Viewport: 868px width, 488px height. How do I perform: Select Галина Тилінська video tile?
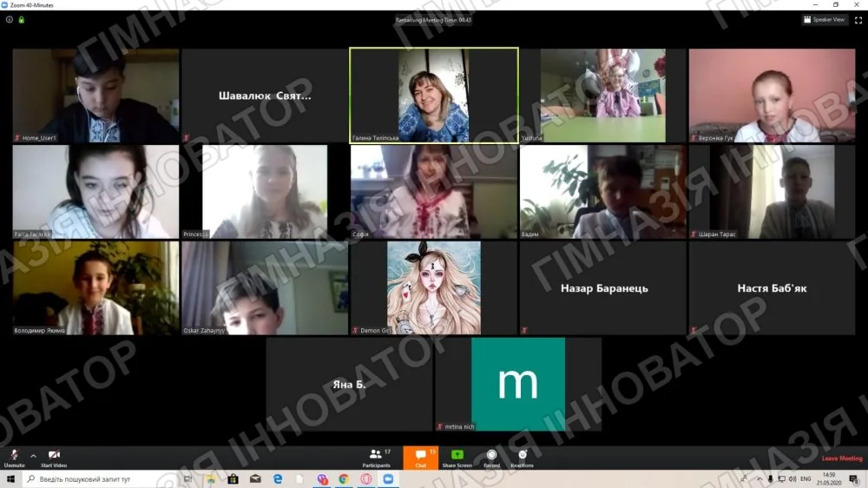click(x=434, y=96)
